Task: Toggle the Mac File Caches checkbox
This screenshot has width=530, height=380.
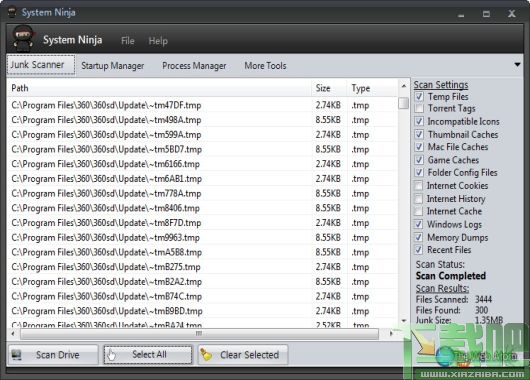Action: [419, 147]
